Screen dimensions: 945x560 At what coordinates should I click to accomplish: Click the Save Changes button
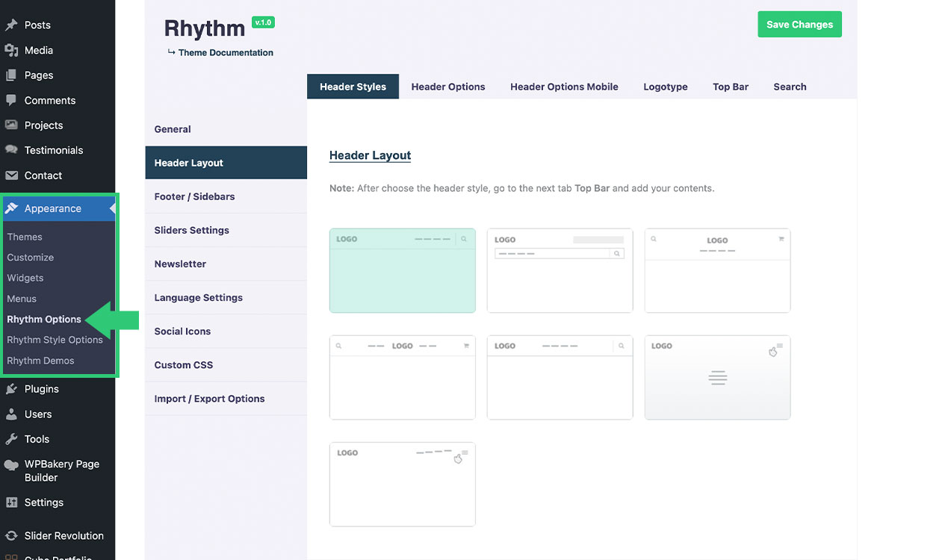[x=799, y=25]
